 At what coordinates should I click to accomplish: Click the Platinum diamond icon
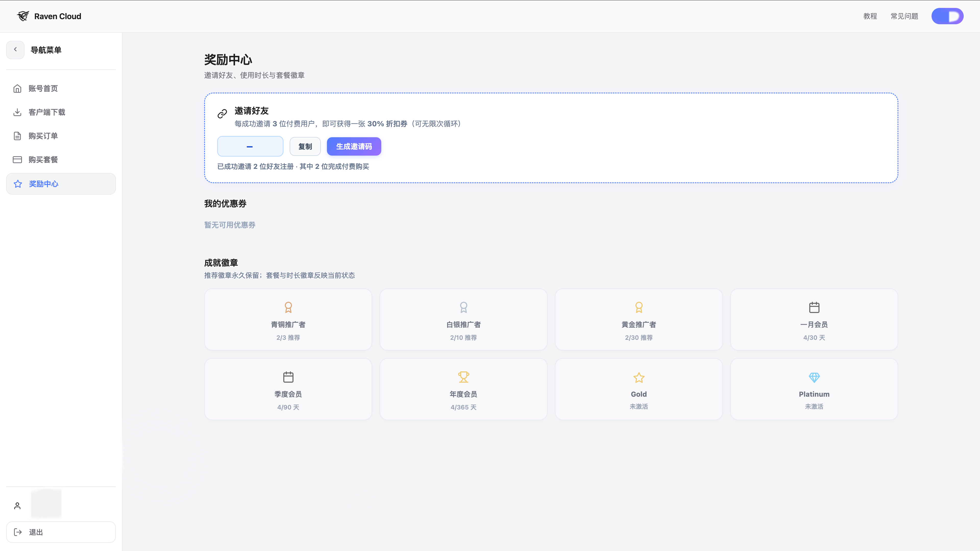pos(814,377)
